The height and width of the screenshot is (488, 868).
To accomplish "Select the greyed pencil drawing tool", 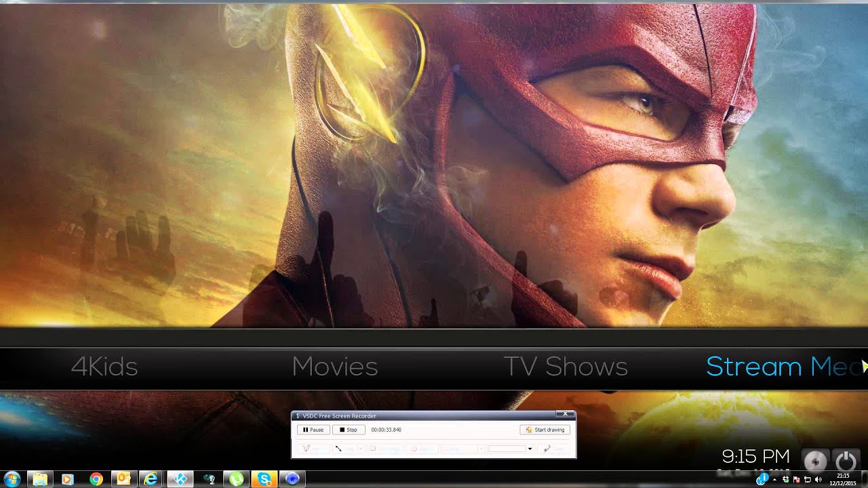I will point(313,449).
